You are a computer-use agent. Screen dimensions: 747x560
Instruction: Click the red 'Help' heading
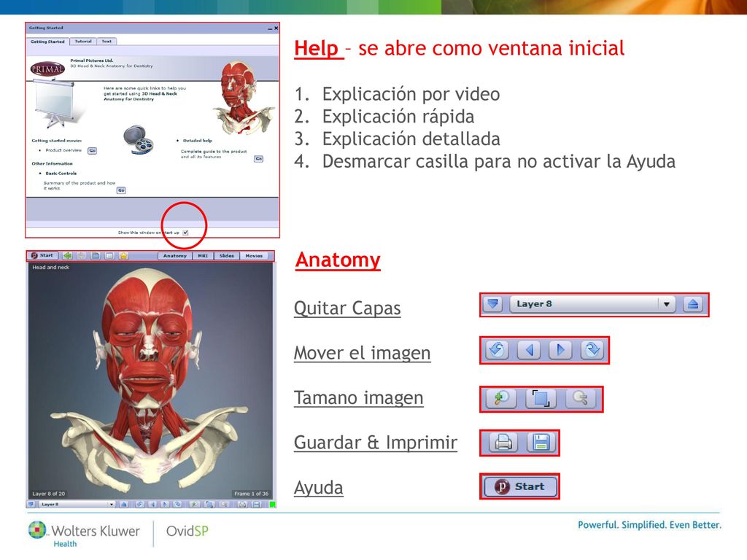coord(317,48)
